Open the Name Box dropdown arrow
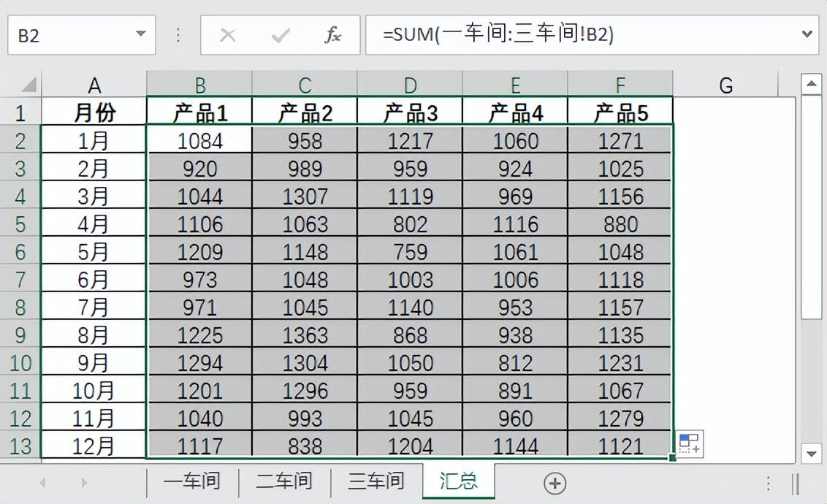 coord(140,34)
